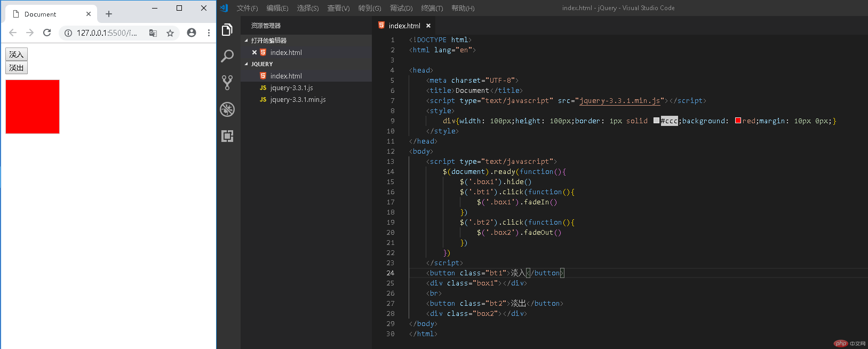Open the Extensions view in activity bar
Image resolution: width=868 pixels, height=349 pixels.
(x=227, y=136)
